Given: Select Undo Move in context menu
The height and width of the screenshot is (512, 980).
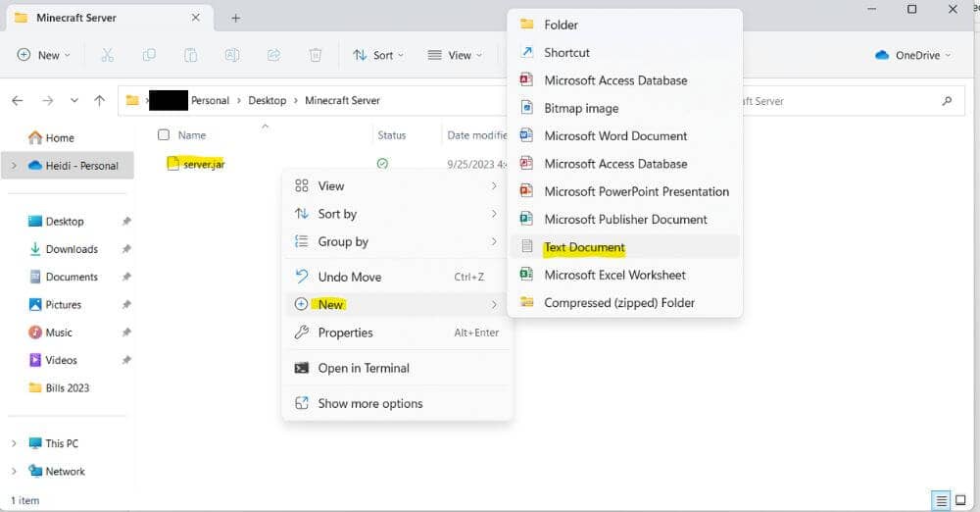Looking at the screenshot, I should [397, 277].
